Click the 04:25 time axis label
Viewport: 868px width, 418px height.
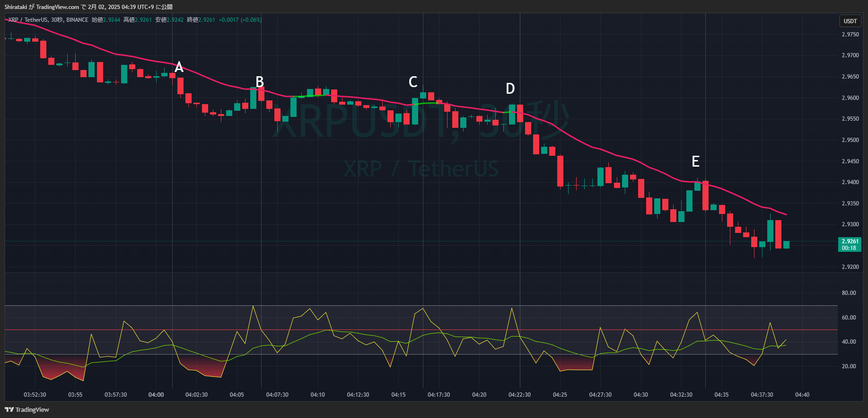[x=560, y=395]
